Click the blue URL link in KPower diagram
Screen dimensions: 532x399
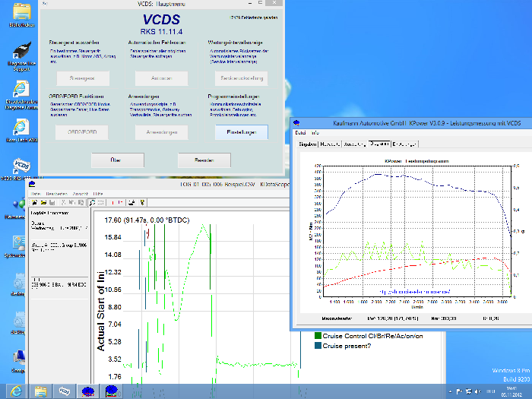[x=415, y=292]
